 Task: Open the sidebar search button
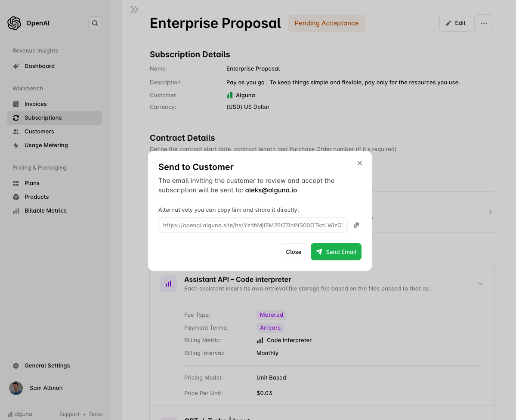click(x=95, y=23)
